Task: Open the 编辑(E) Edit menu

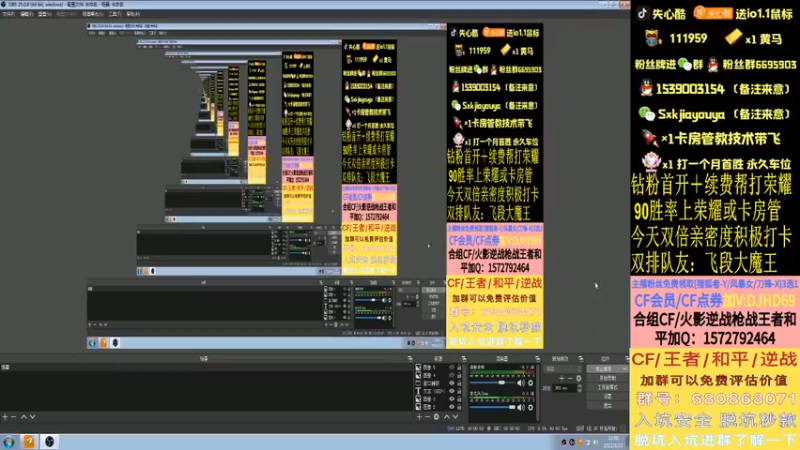Action: point(27,14)
